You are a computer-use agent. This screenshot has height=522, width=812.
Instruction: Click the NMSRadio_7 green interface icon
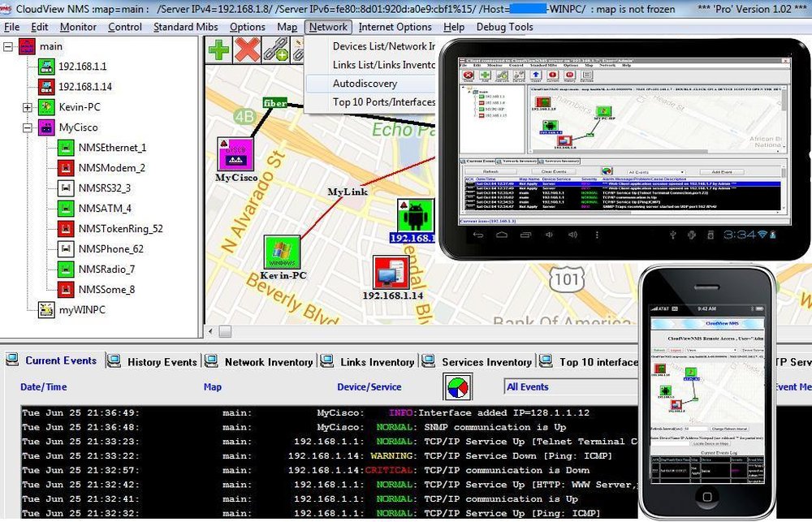point(65,270)
